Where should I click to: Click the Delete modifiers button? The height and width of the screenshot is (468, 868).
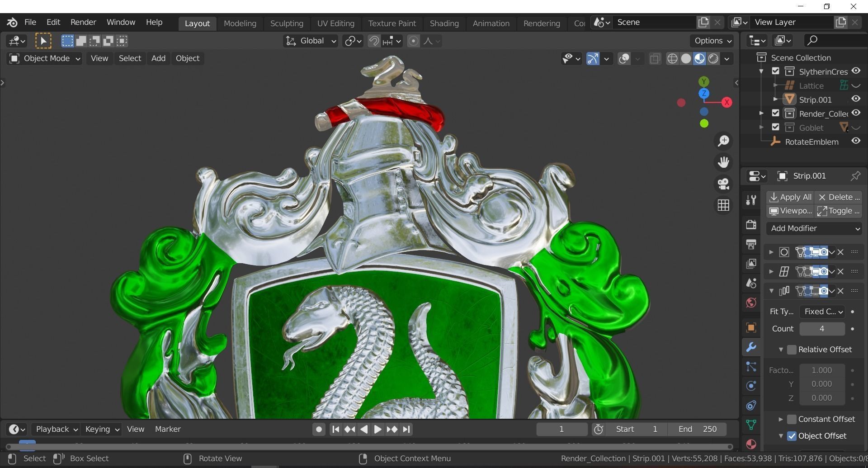[x=839, y=197]
